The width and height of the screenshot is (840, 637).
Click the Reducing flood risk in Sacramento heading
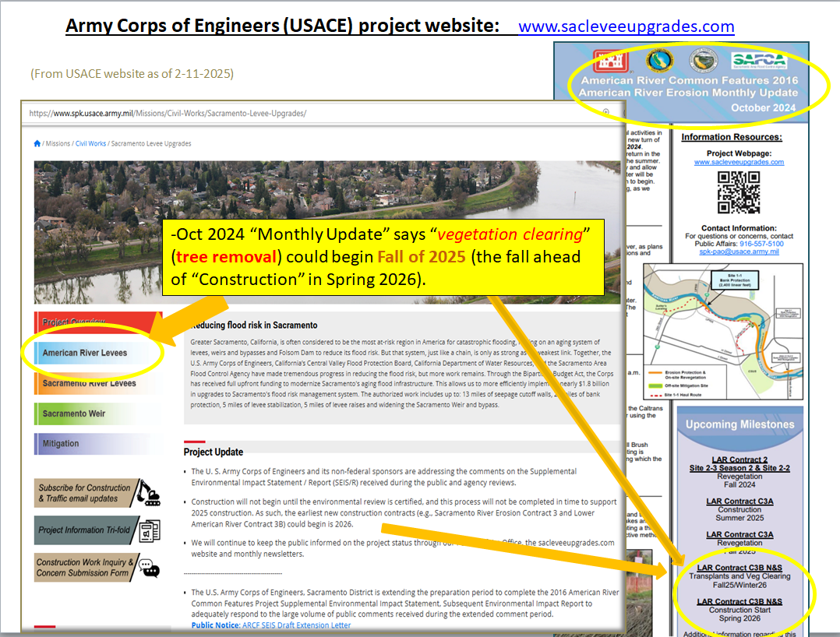point(254,325)
